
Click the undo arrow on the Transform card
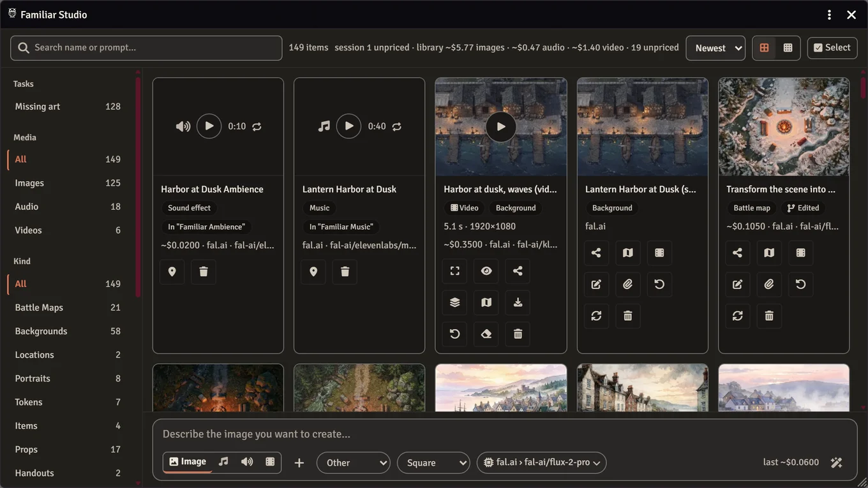point(800,285)
